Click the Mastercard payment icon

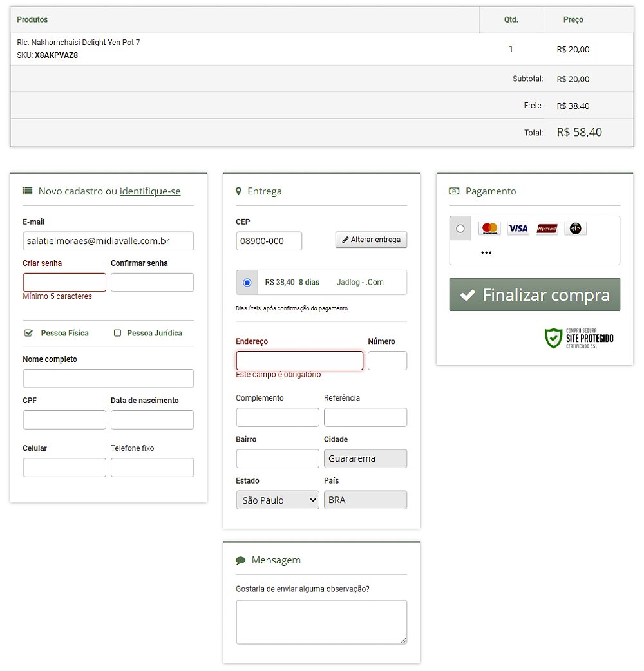tap(489, 229)
